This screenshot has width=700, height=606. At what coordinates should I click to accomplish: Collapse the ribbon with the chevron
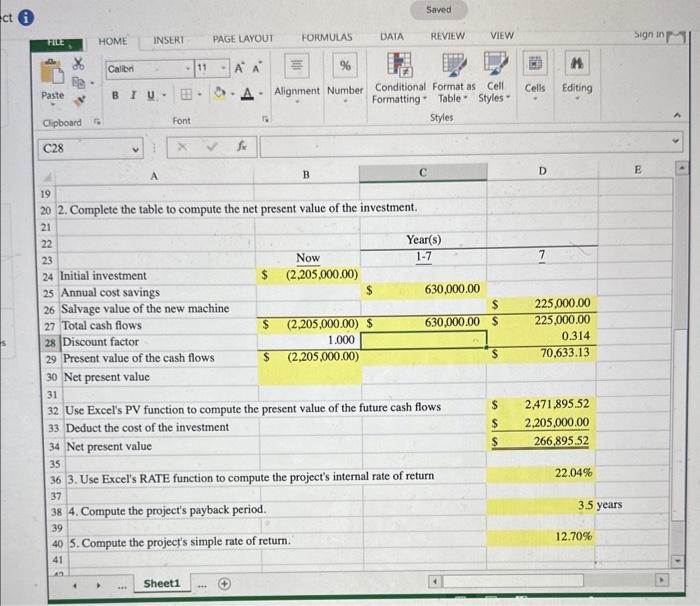click(677, 115)
